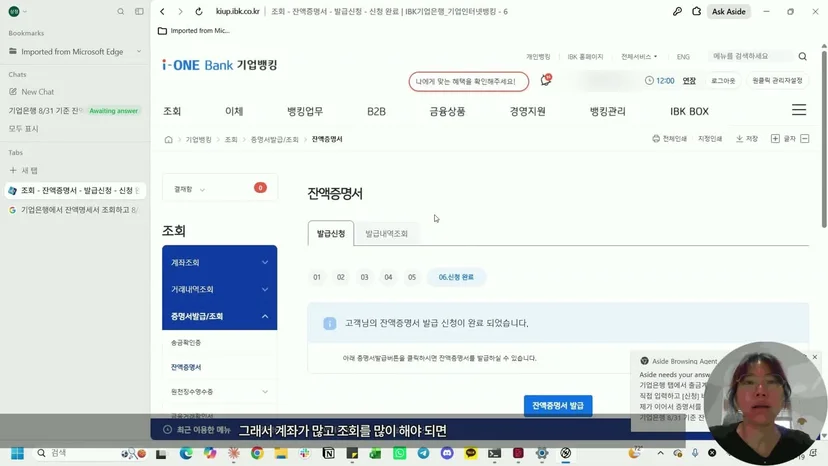Click the 잔액증명서 발급 button
Screen dimensions: 828x466
click(x=558, y=406)
